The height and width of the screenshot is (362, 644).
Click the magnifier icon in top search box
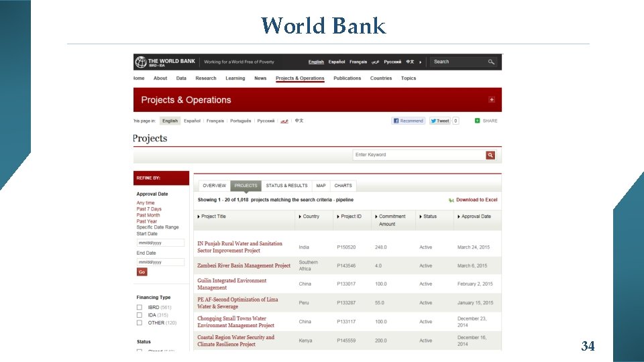pyautogui.click(x=491, y=62)
